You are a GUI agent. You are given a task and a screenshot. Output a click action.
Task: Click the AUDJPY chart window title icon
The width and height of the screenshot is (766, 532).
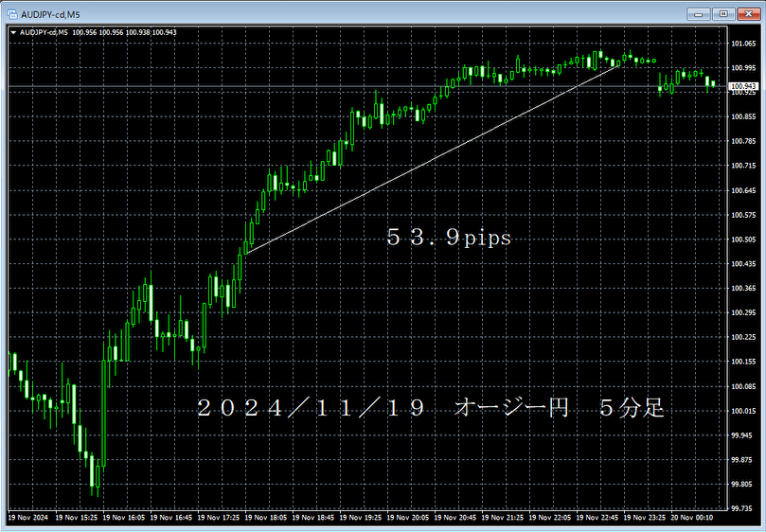[12, 14]
